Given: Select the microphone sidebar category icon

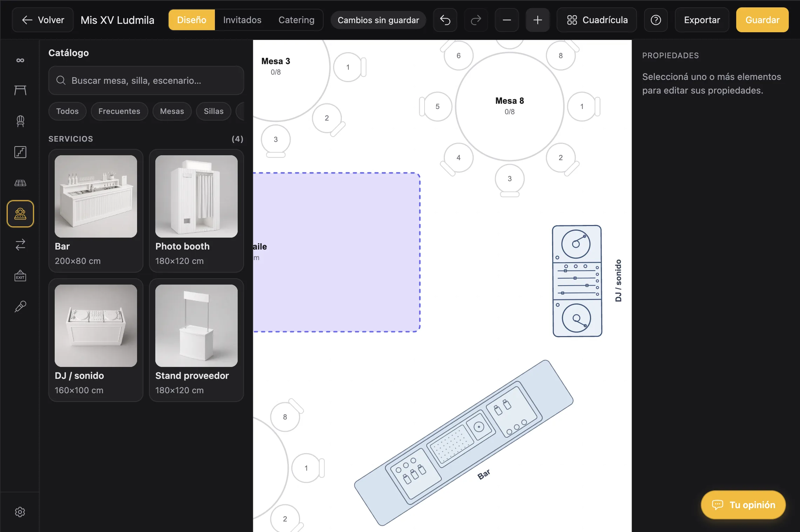Looking at the screenshot, I should (20, 307).
